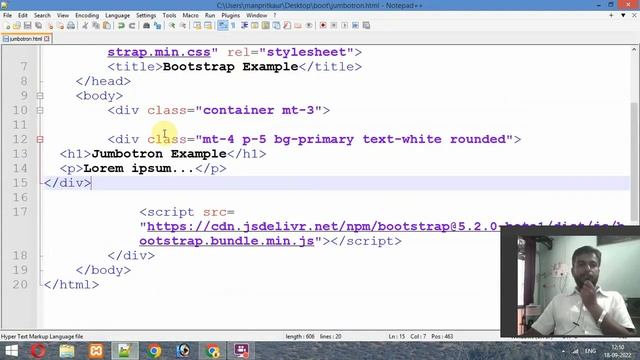Toggle synchronize vertical scrolling
The width and height of the screenshot is (640, 360).
[197, 25]
